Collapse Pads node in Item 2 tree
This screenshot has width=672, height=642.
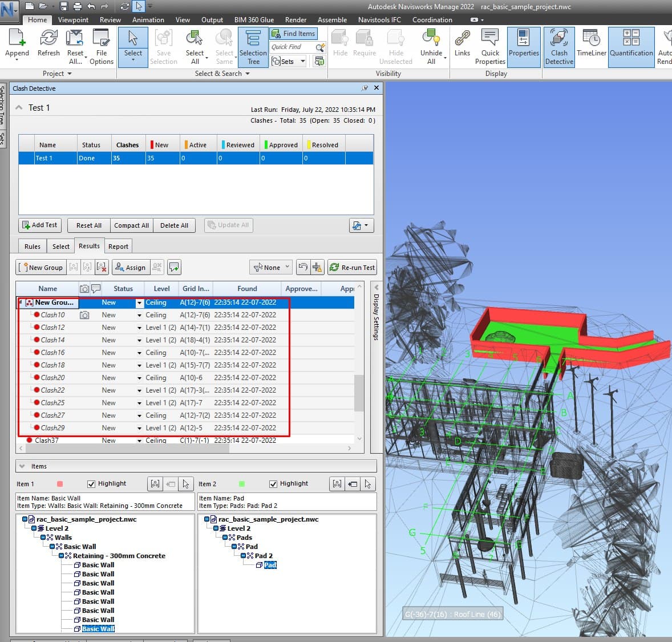click(225, 538)
